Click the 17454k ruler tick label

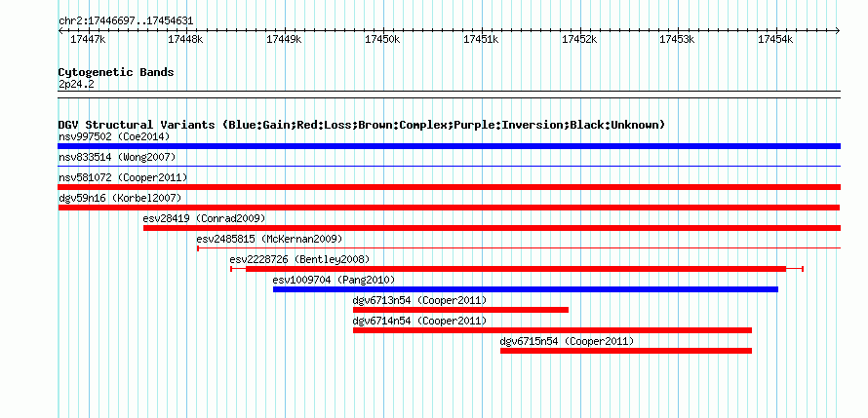point(775,39)
